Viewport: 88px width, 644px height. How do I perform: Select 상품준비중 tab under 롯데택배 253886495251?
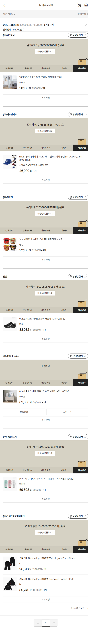point(27,231)
